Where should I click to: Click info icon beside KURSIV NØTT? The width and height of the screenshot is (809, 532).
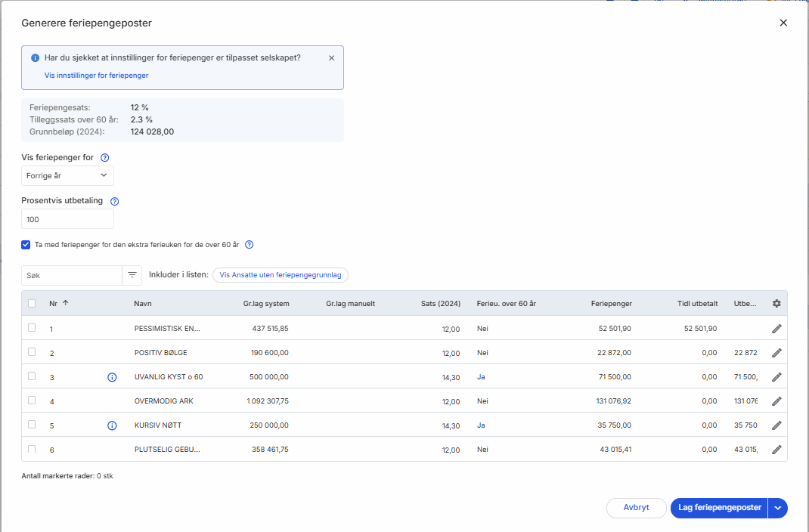click(112, 425)
